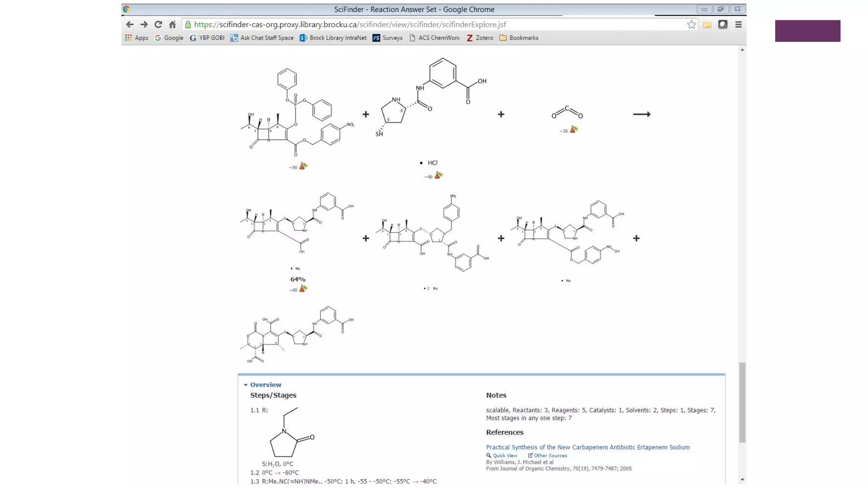This screenshot has height=488, width=868.
Task: Bookmark page with the star icon
Action: pyautogui.click(x=691, y=25)
